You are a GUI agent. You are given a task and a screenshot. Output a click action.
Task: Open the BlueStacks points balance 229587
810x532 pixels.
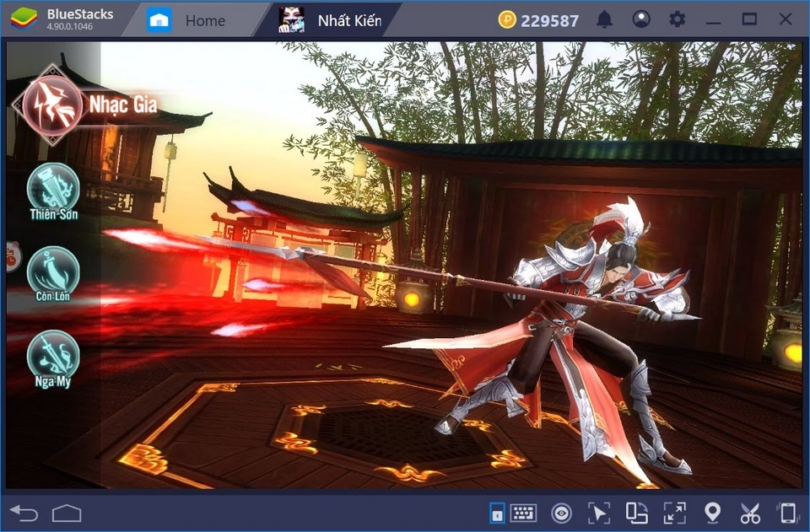(x=538, y=20)
